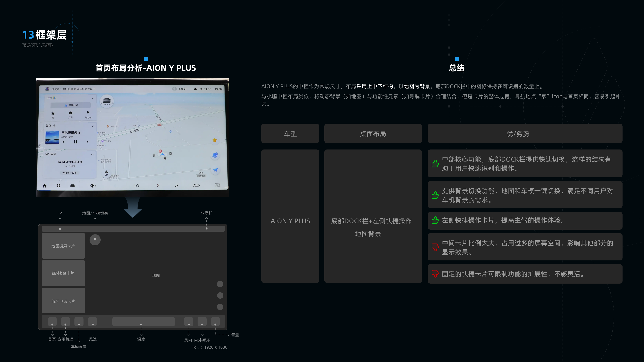Adjust the LO temperature control
The height and width of the screenshot is (362, 644).
pos(137,186)
